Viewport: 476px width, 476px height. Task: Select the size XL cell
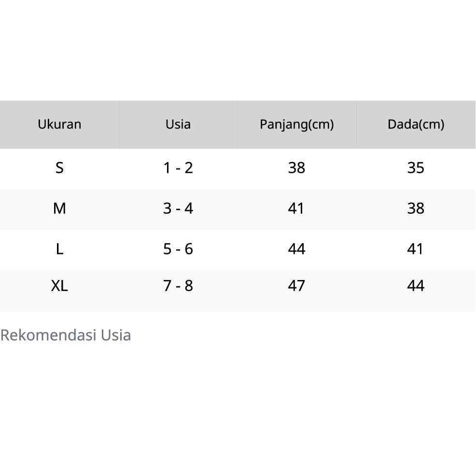pyautogui.click(x=59, y=286)
